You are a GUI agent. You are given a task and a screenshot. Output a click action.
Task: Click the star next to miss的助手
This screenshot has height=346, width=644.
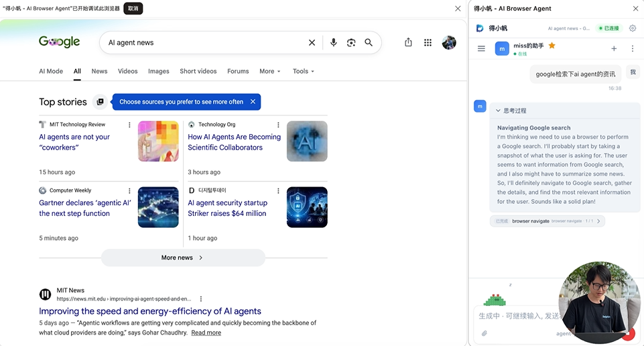tap(552, 46)
